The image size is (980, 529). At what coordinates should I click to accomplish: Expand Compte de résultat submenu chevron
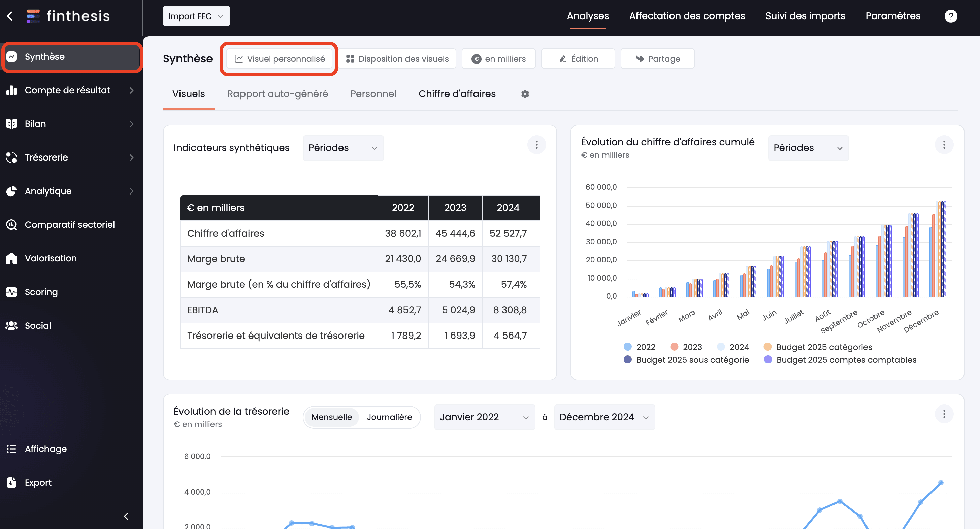[131, 90]
